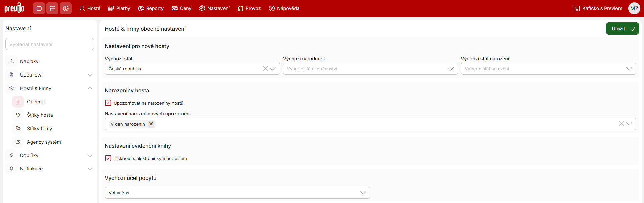Collapse the Hosté & Firmy section

pos(90,88)
